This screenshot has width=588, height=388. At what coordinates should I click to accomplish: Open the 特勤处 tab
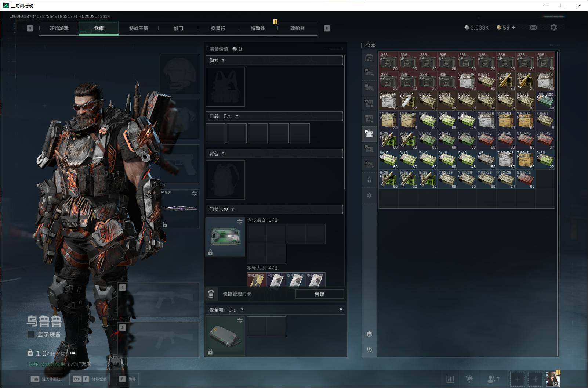click(258, 28)
